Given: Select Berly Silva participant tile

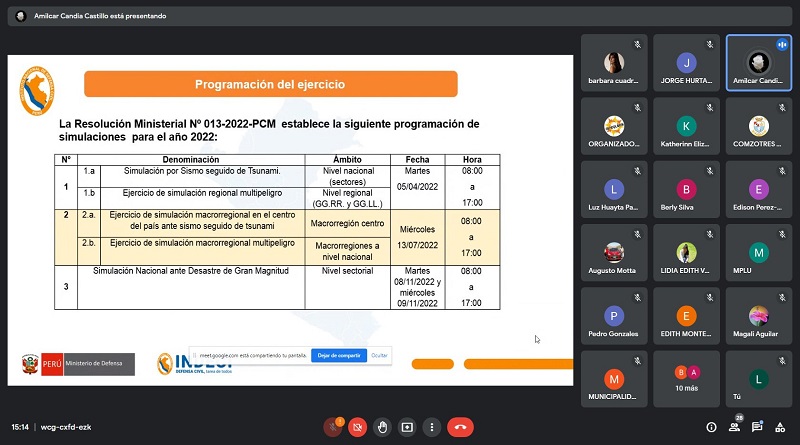Looking at the screenshot, I should tap(687, 189).
